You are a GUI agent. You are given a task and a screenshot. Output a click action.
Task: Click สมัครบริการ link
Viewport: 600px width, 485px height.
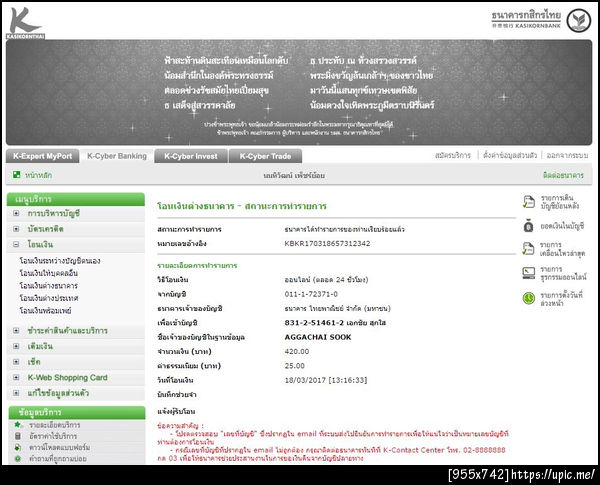(x=453, y=155)
